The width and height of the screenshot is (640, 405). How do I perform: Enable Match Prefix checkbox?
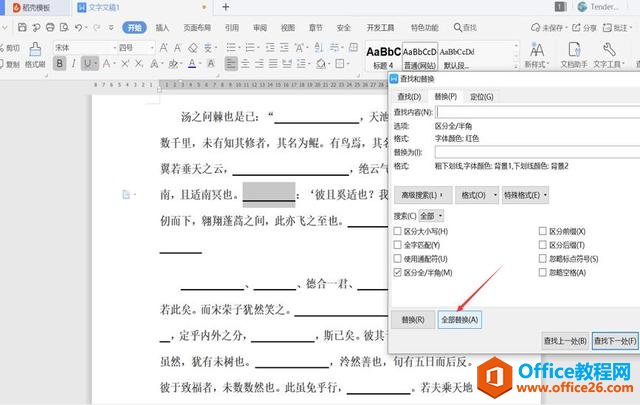click(x=542, y=231)
